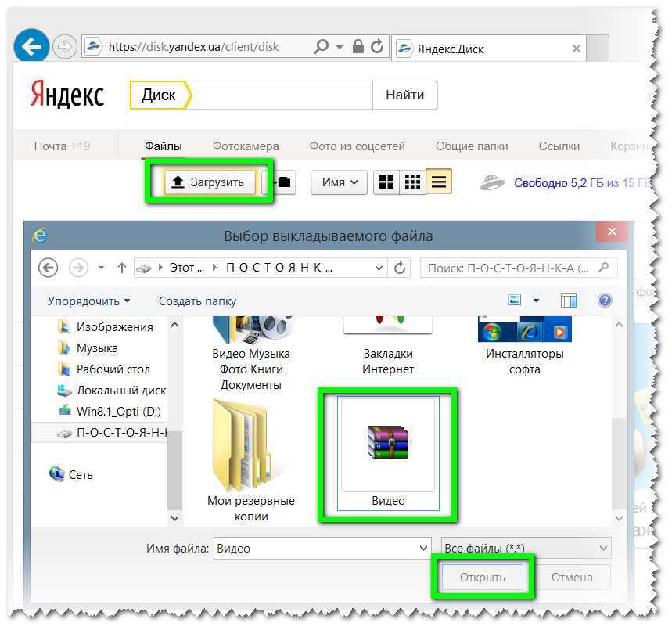
Task: Open the Все файлы (*.*) filter dropdown
Action: point(526,548)
